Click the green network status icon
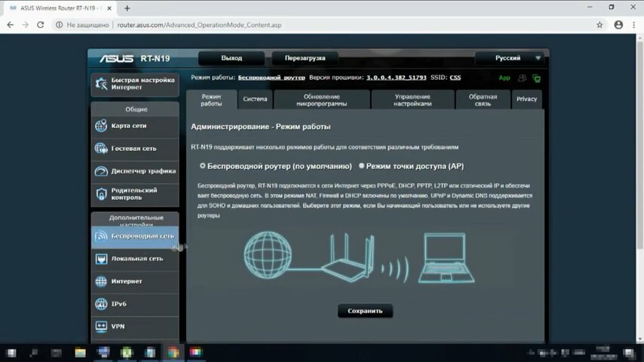 point(536,78)
